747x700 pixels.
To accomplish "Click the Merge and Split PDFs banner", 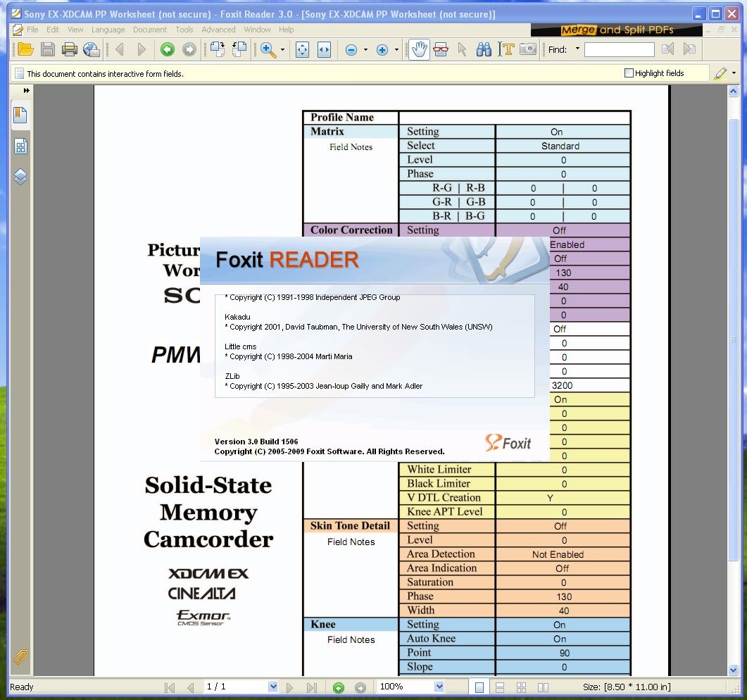I will point(617,30).
